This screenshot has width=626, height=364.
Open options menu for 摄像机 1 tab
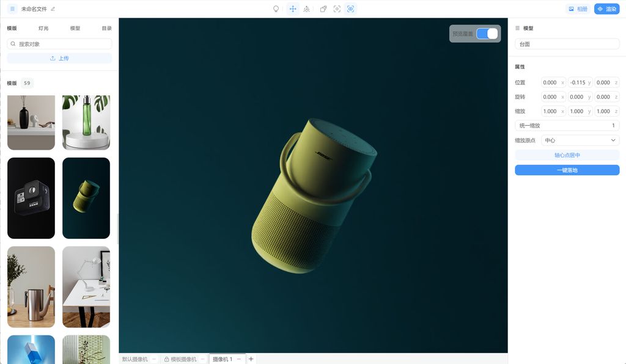tap(239, 359)
